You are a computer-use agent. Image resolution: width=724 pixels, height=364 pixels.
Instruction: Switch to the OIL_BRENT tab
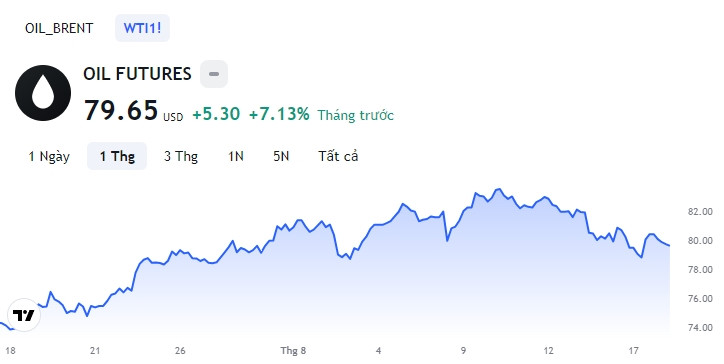pyautogui.click(x=59, y=28)
